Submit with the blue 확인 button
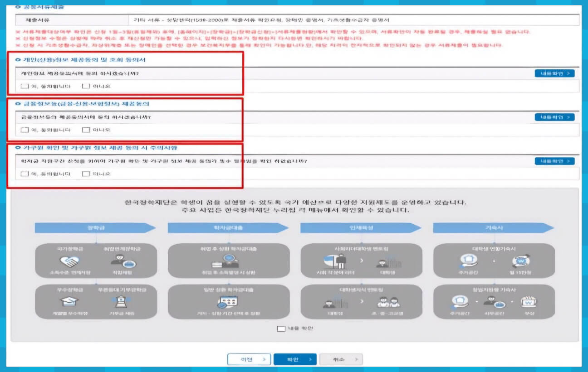Screen dimensions: 588x372 pos(295,359)
